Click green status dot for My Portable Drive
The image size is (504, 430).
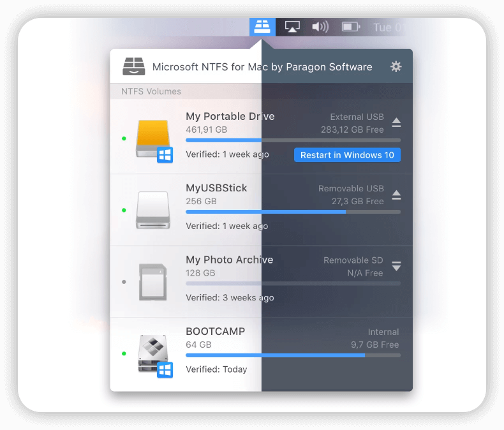point(124,138)
